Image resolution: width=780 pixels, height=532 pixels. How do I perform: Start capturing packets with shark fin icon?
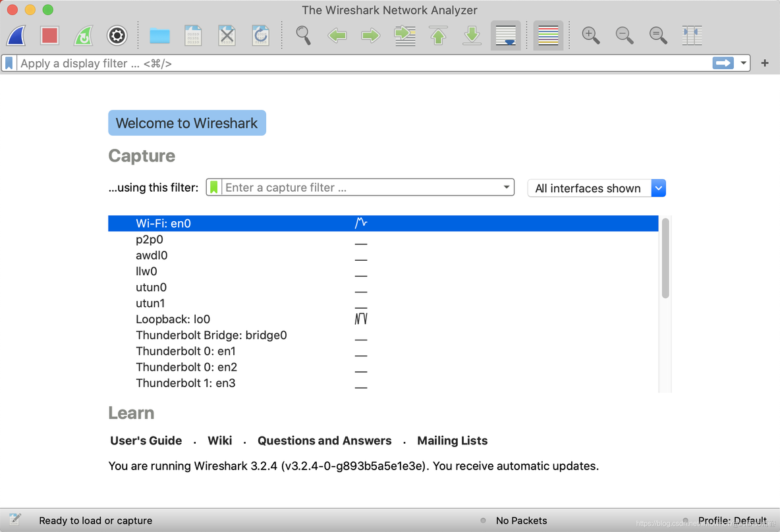[x=16, y=36]
